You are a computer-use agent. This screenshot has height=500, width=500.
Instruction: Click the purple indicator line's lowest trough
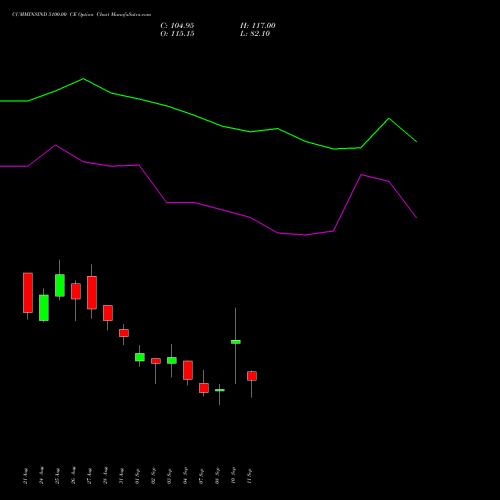(x=305, y=235)
